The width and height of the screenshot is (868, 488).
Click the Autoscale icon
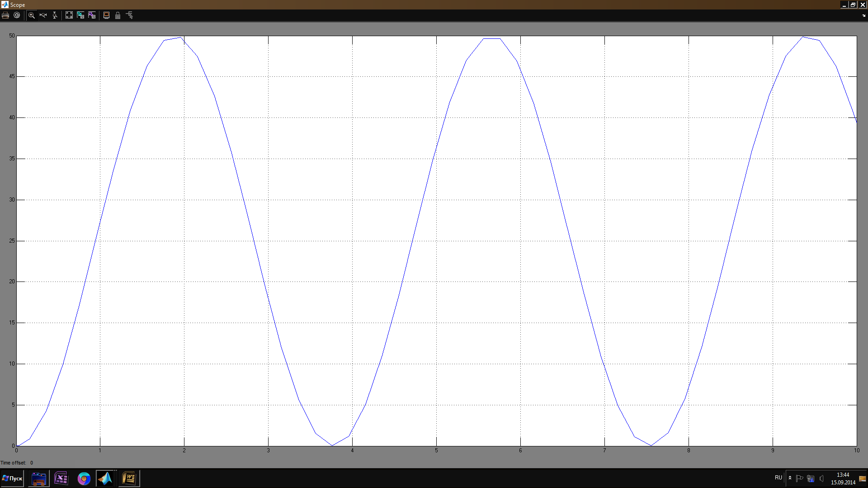tap(69, 15)
